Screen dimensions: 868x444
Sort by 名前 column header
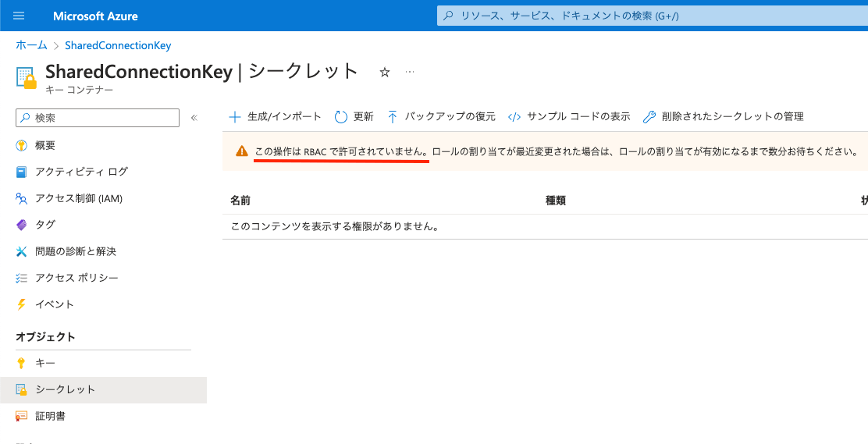tap(240, 201)
